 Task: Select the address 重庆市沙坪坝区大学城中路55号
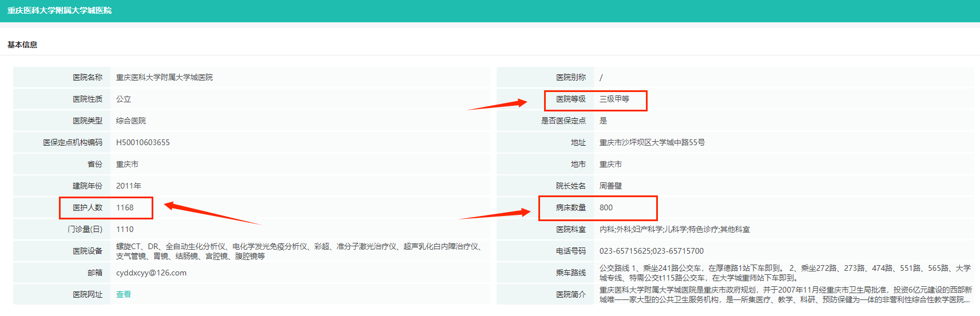pyautogui.click(x=652, y=142)
